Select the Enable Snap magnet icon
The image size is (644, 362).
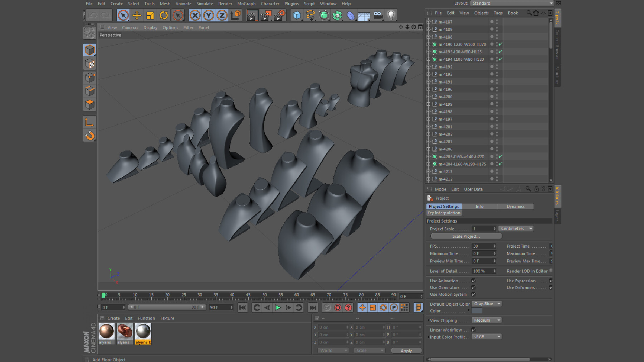point(89,135)
